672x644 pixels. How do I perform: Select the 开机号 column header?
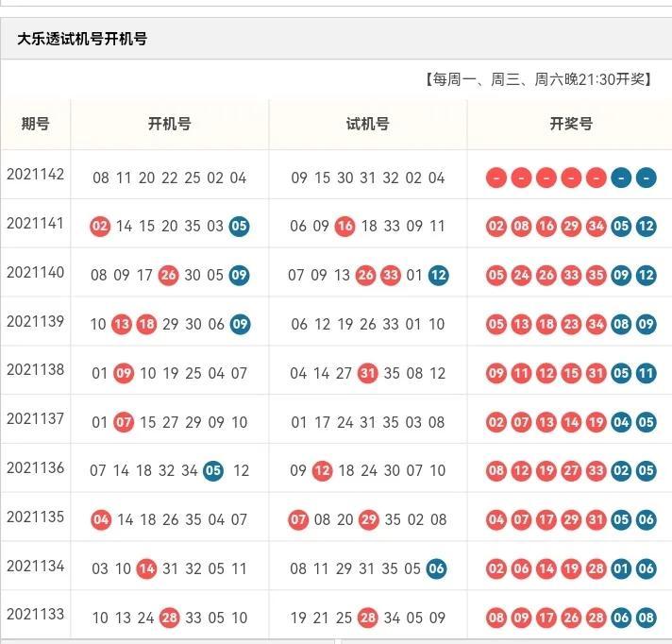coord(170,124)
